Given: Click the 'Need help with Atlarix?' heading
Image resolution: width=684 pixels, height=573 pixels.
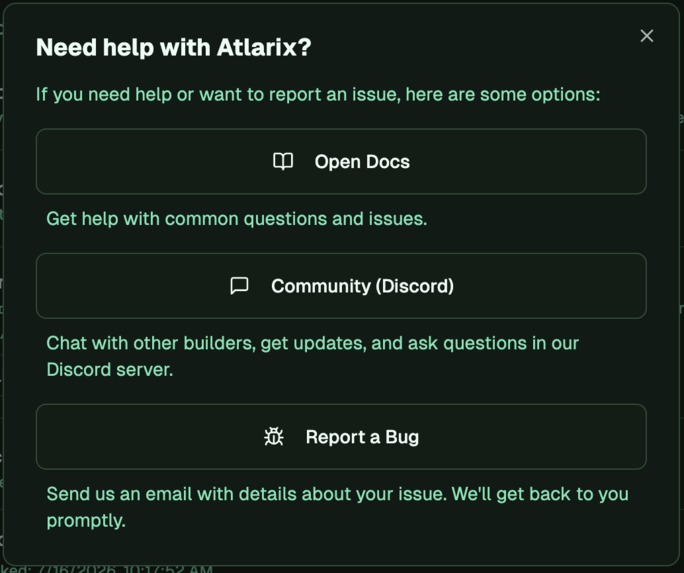Looking at the screenshot, I should (174, 47).
